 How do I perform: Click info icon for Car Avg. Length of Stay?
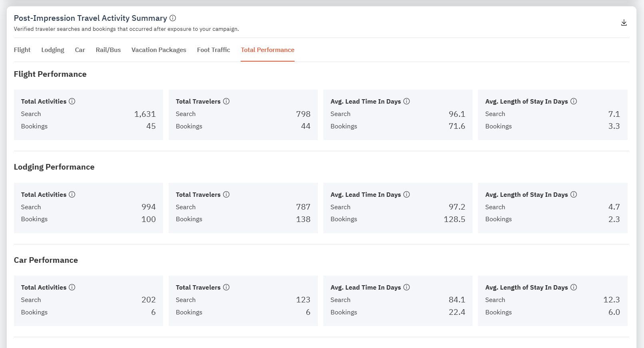574,287
